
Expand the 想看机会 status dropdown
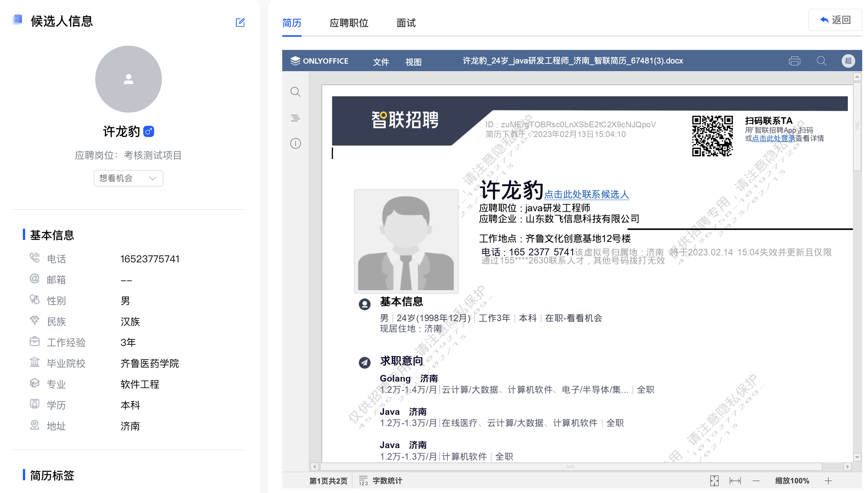pyautogui.click(x=128, y=178)
